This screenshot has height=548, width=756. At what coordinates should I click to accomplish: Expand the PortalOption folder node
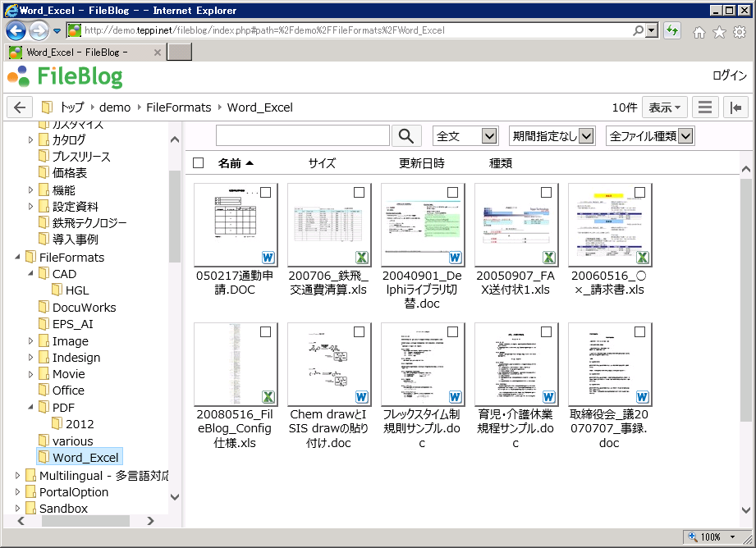point(17,491)
